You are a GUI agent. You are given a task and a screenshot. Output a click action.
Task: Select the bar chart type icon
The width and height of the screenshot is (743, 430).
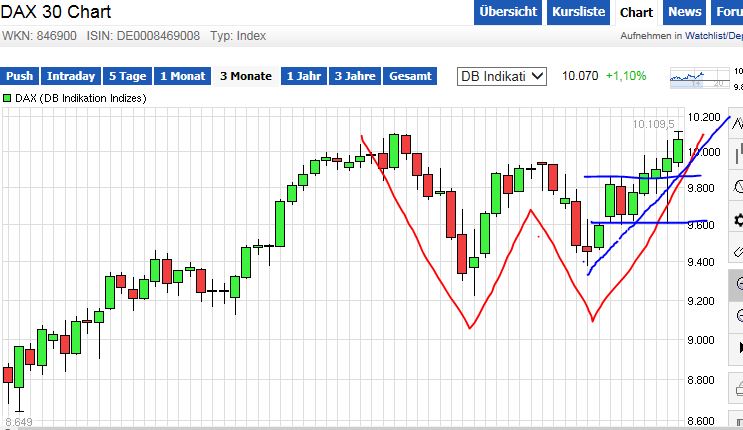tap(738, 155)
